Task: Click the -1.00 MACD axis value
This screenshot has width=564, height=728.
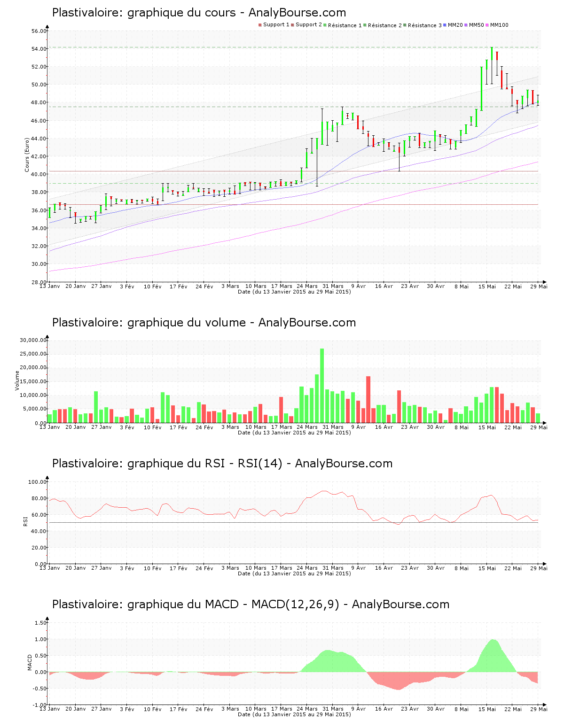Action: click(39, 705)
